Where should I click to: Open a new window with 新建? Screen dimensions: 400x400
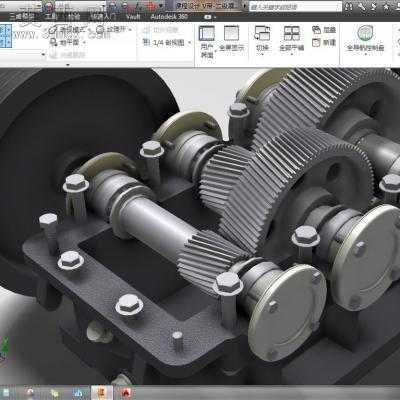pyautogui.click(x=324, y=42)
